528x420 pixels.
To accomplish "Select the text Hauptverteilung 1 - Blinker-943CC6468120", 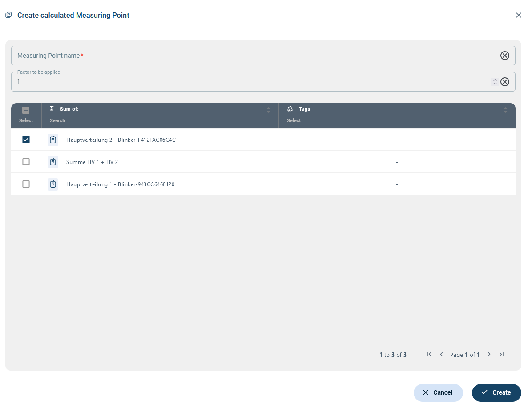I will pos(120,184).
